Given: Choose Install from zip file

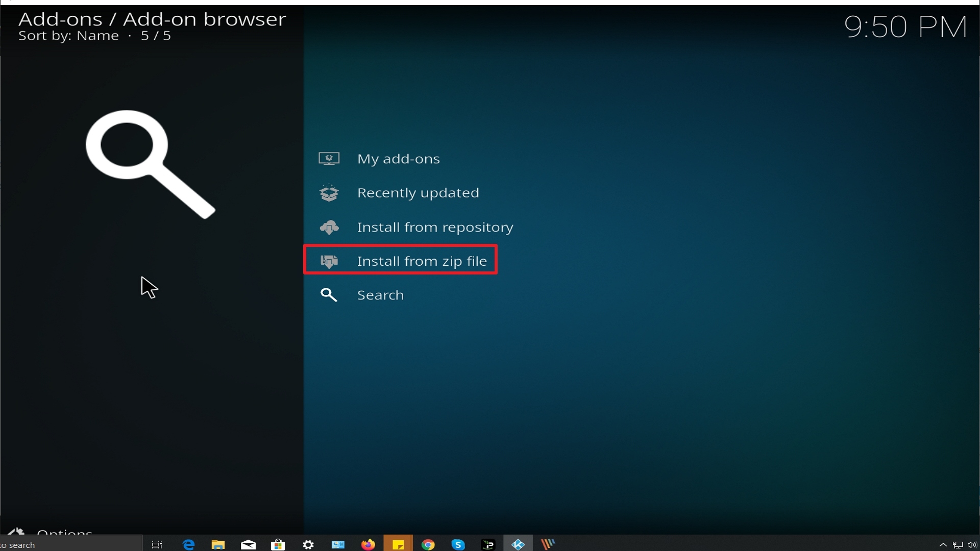Looking at the screenshot, I should click(400, 261).
